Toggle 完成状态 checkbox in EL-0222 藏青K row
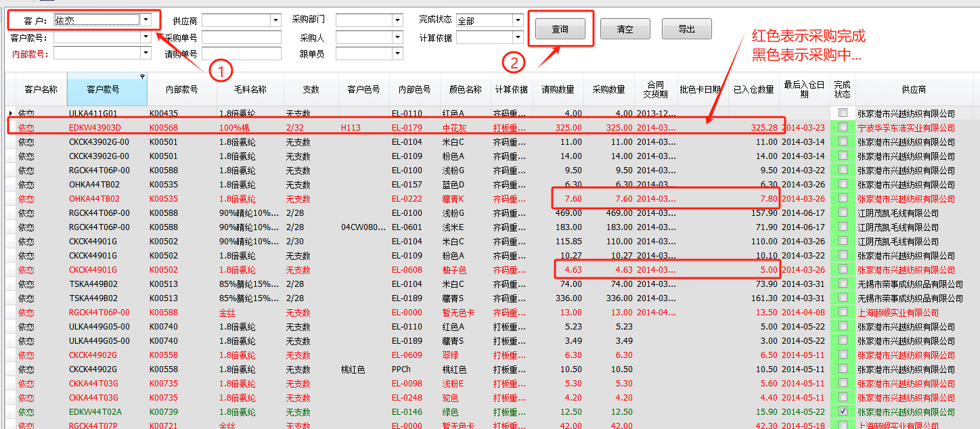This screenshot has height=429, width=980. (843, 198)
